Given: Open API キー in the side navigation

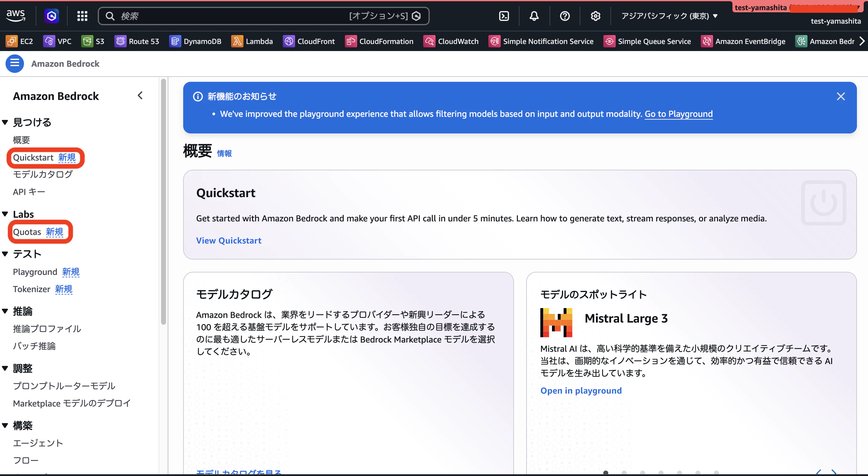Looking at the screenshot, I should pyautogui.click(x=29, y=192).
